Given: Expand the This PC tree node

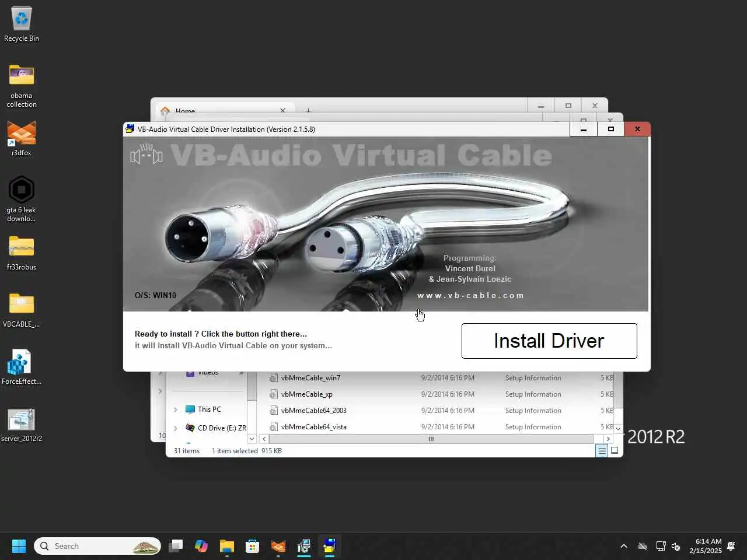Looking at the screenshot, I should point(175,409).
